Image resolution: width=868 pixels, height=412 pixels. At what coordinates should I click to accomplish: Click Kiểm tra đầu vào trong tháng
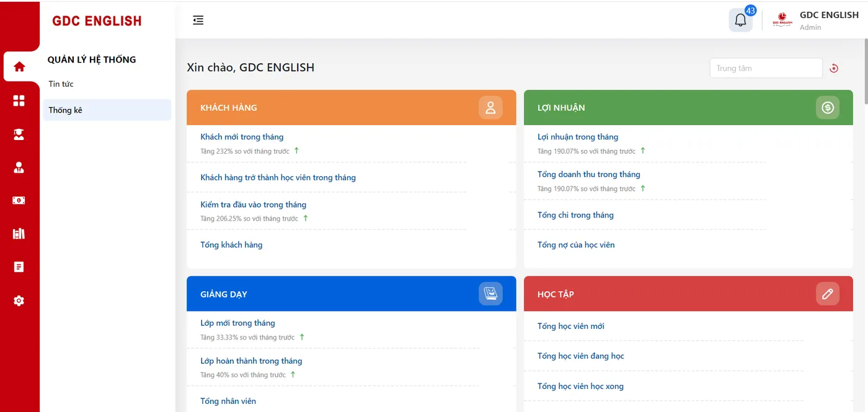253,204
